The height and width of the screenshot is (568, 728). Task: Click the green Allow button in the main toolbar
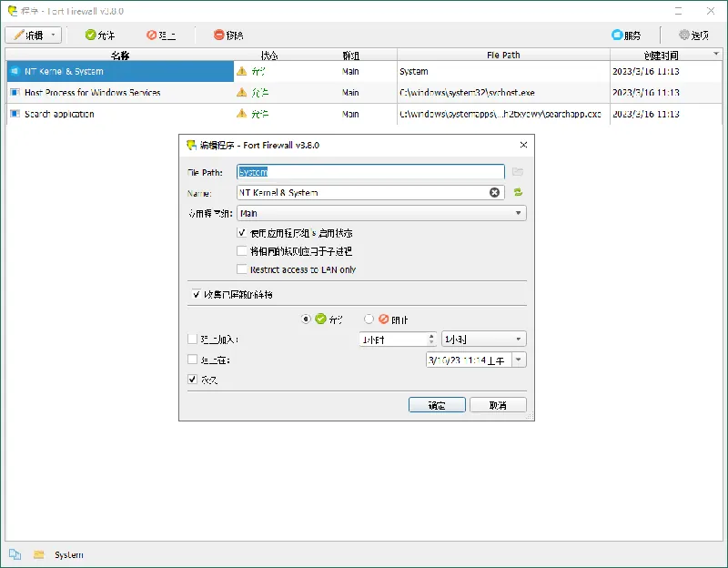(100, 35)
